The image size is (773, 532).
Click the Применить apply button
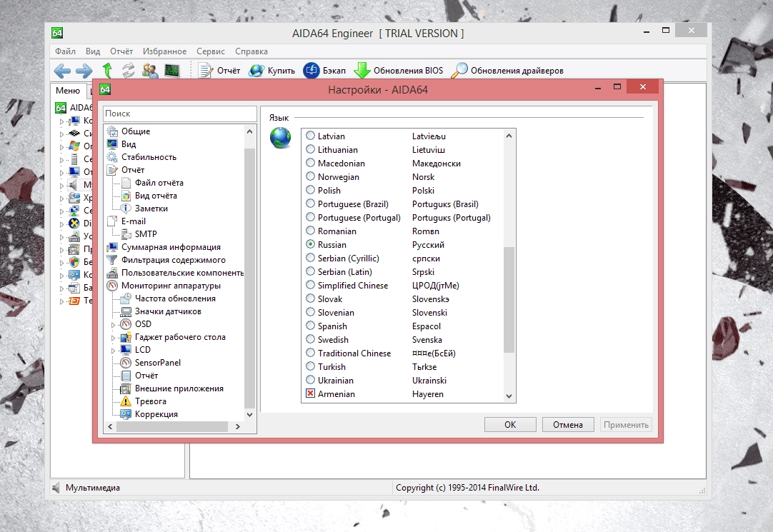pos(626,425)
